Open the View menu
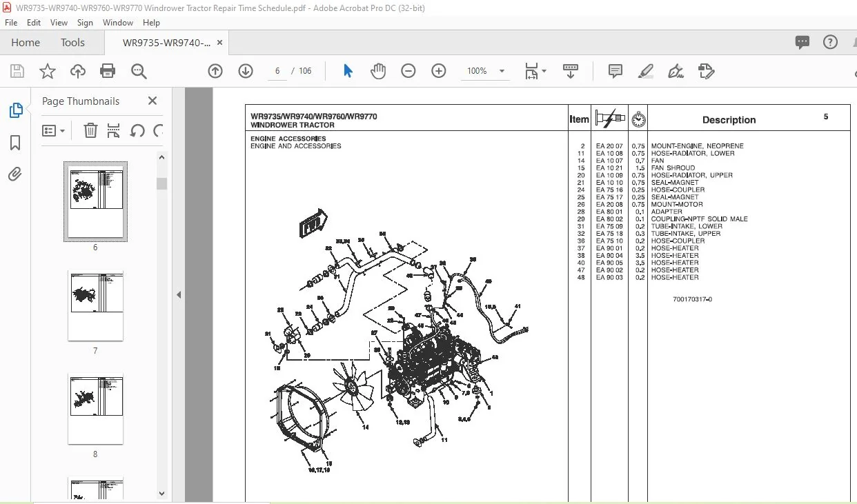Image resolution: width=857 pixels, height=504 pixels. [59, 23]
